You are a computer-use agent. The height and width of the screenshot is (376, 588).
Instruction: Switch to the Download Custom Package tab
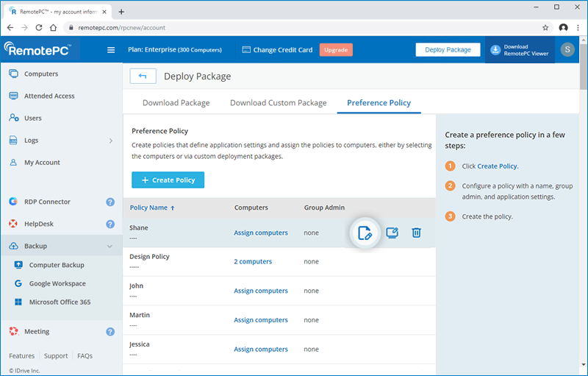point(278,103)
